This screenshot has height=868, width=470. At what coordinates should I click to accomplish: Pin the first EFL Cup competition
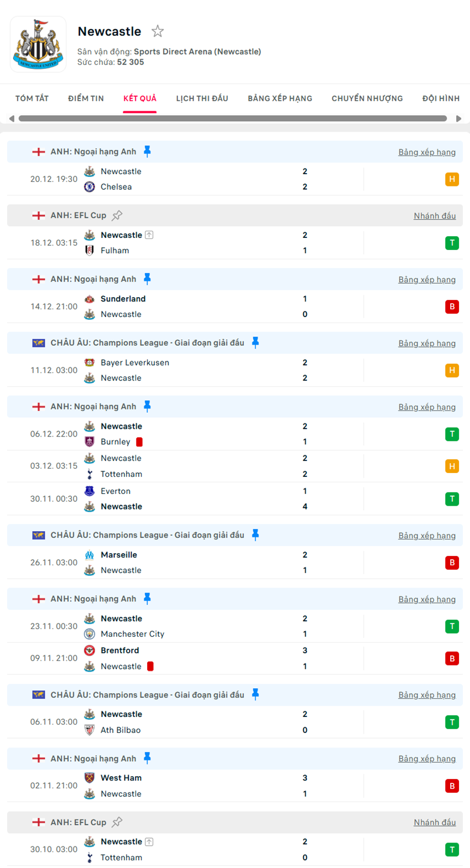pos(117,215)
